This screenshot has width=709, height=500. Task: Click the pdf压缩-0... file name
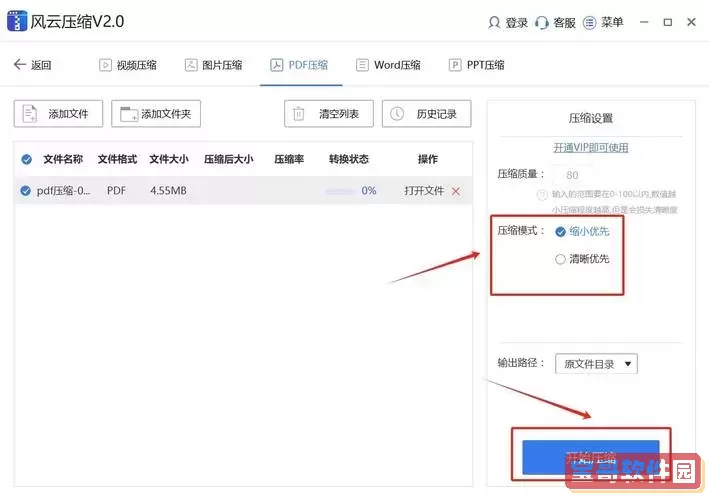pos(63,191)
